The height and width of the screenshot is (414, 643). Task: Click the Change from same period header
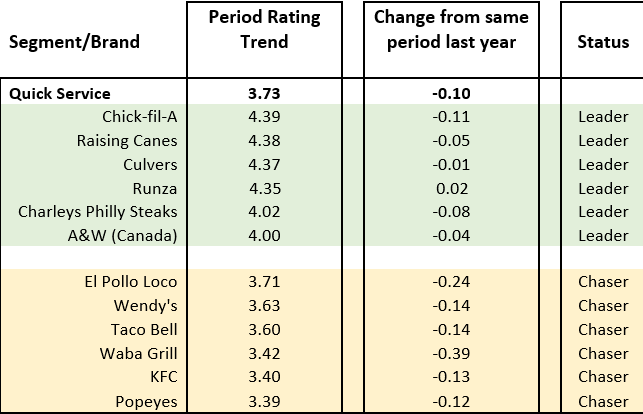click(x=451, y=31)
